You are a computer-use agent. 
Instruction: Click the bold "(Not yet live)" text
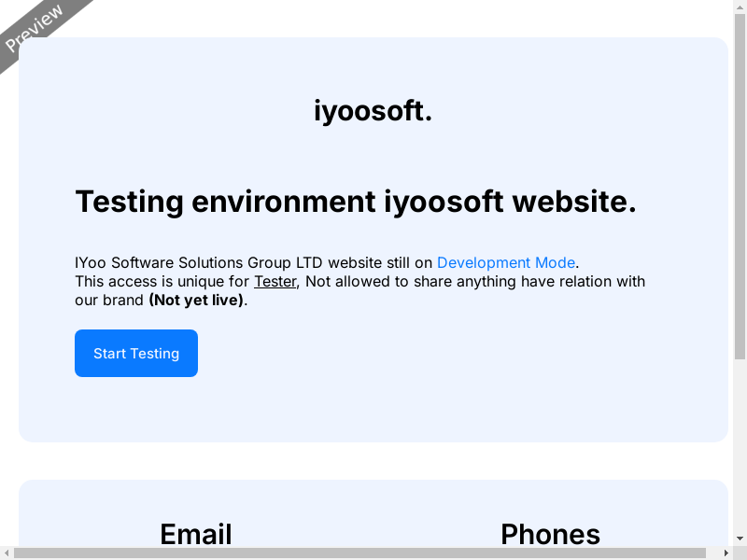(x=197, y=300)
